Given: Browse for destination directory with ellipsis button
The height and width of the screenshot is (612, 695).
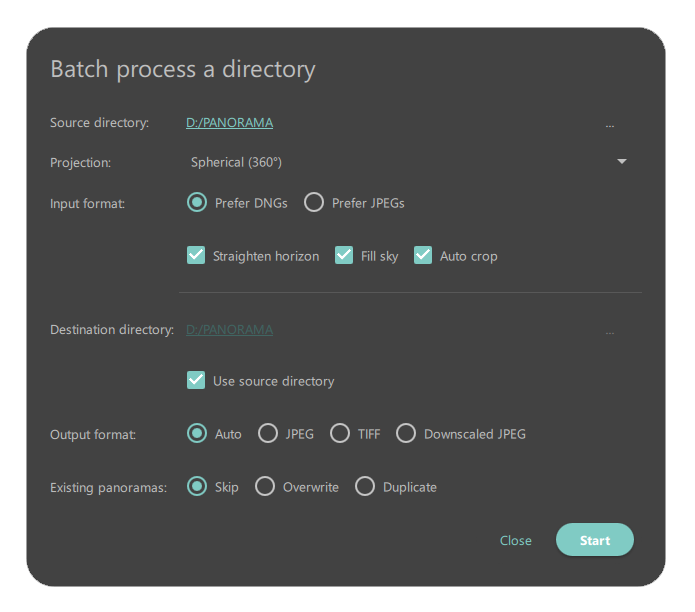Looking at the screenshot, I should tap(610, 333).
